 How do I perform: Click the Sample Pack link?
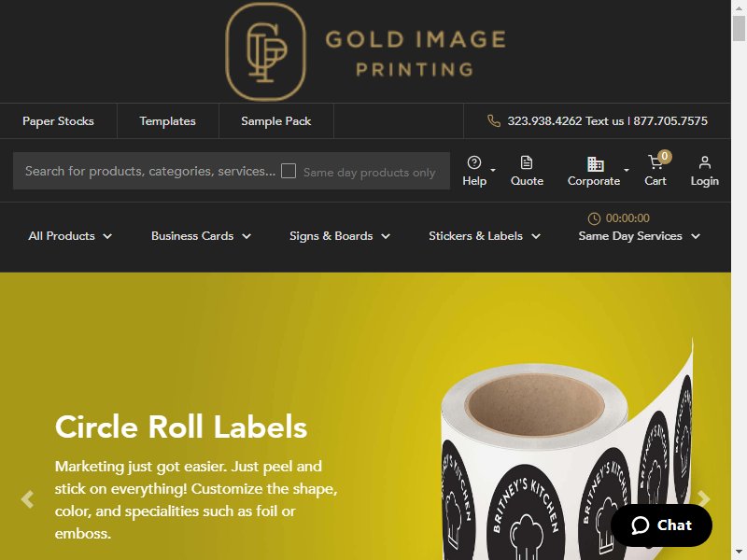(x=275, y=121)
